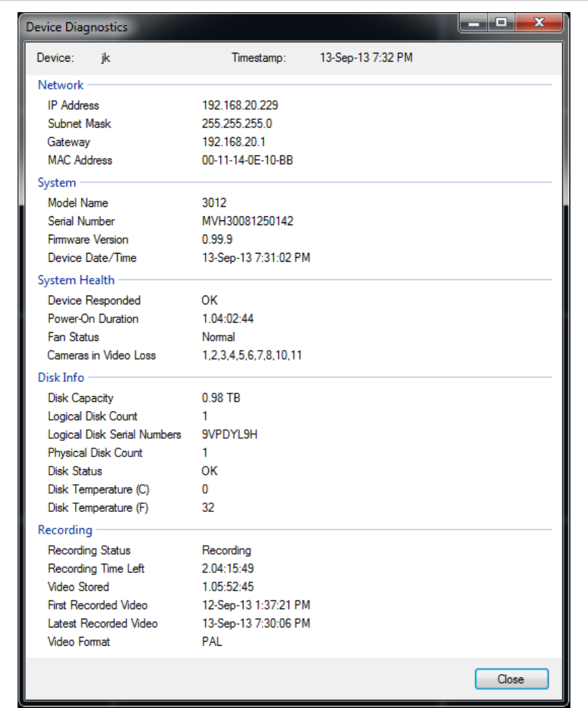Click the System Health section heading

coord(76,280)
